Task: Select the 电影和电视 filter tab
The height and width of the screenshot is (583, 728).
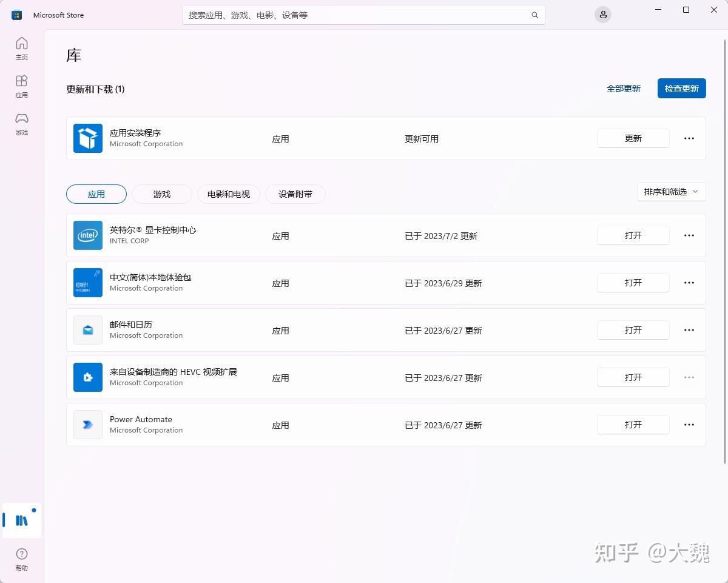Action: (229, 194)
